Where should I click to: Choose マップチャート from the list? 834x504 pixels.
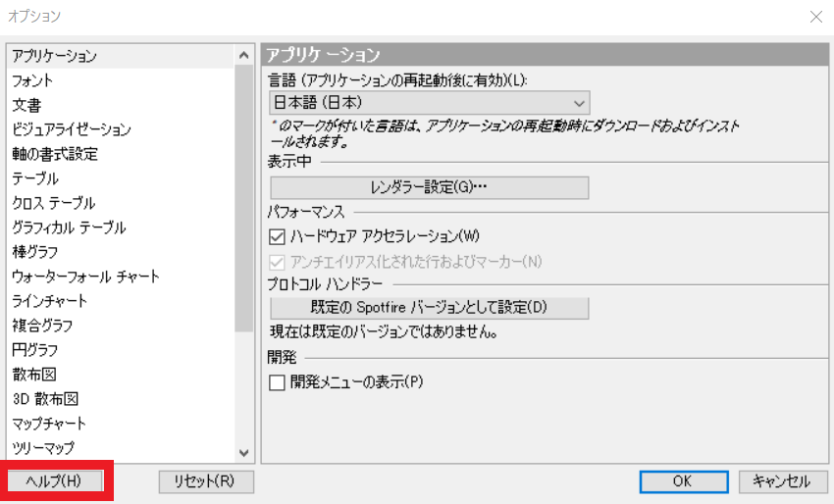[x=121, y=423]
